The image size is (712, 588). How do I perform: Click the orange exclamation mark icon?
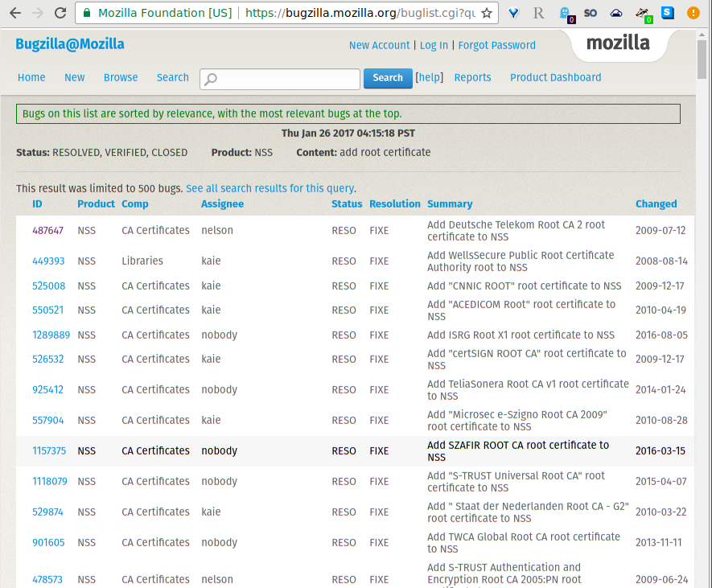coord(693,13)
